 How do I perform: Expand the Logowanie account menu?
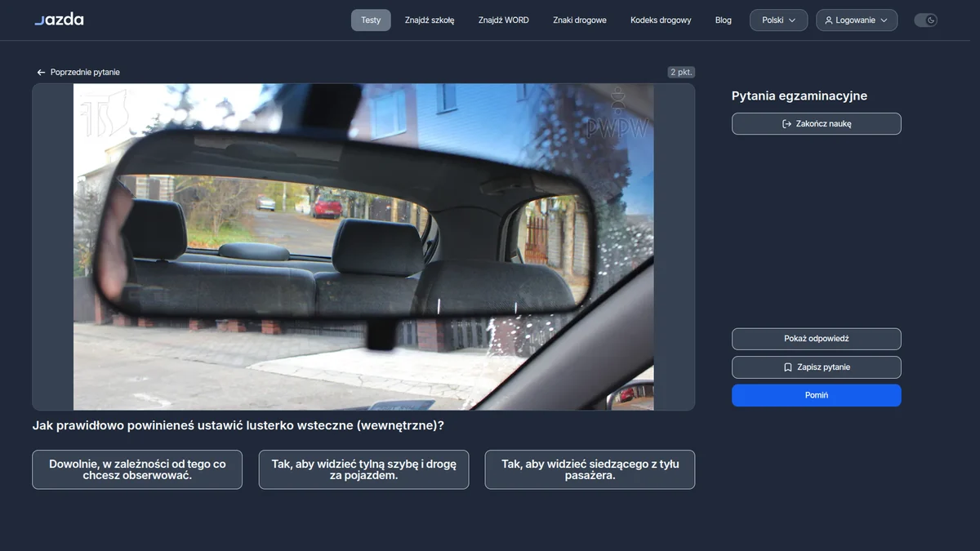click(x=856, y=20)
